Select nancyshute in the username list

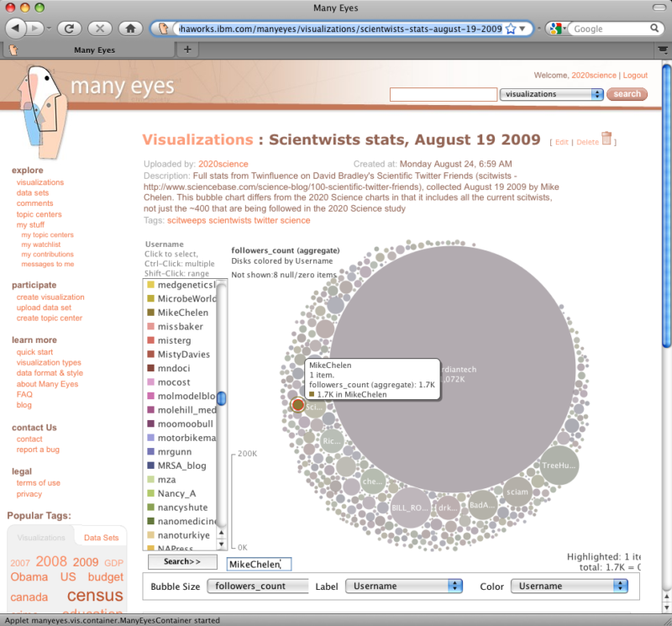[x=180, y=508]
